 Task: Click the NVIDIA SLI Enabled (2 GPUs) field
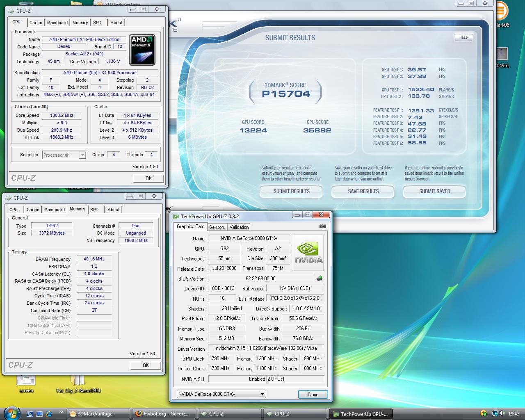point(266,379)
